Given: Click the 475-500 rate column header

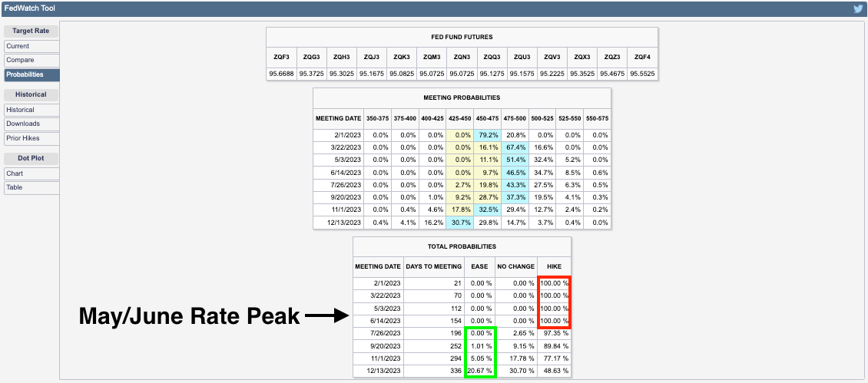Looking at the screenshot, I should [x=515, y=118].
